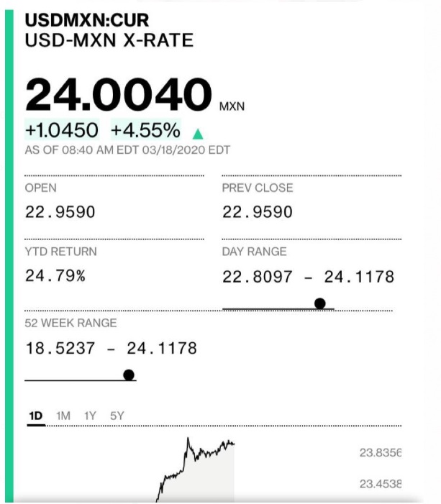Click the Open value 22.9590
441x504 pixels.
(60, 212)
